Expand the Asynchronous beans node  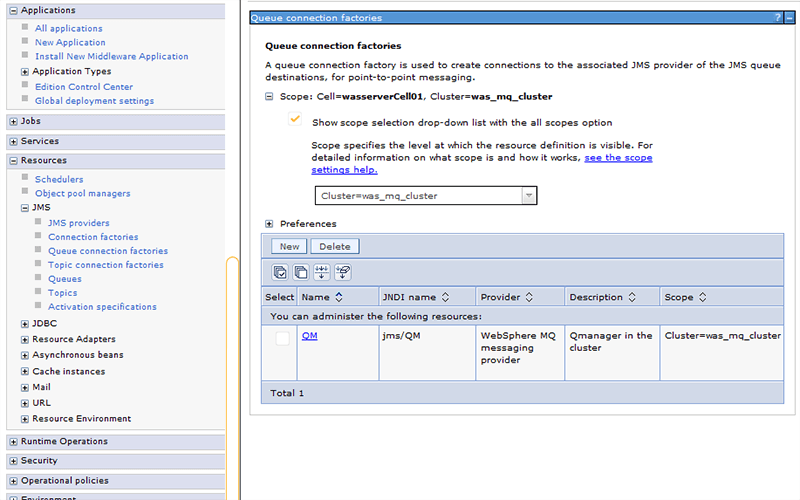(x=24, y=355)
